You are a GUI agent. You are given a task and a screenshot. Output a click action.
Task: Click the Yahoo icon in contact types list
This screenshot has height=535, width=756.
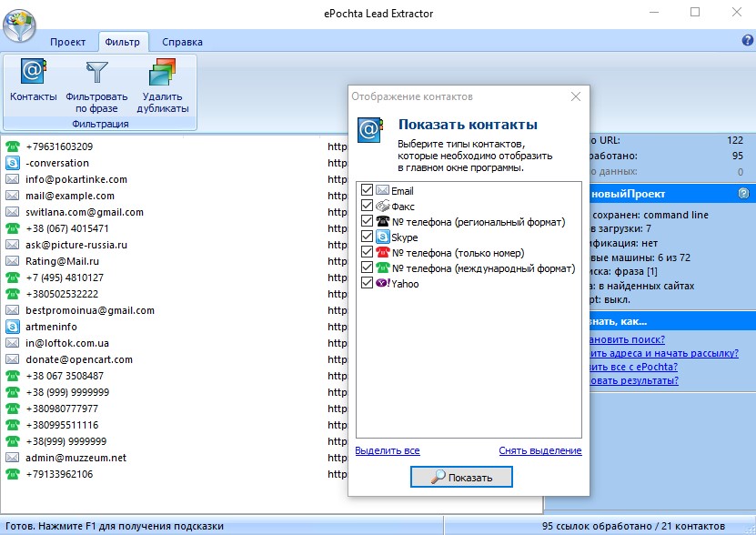[383, 282]
